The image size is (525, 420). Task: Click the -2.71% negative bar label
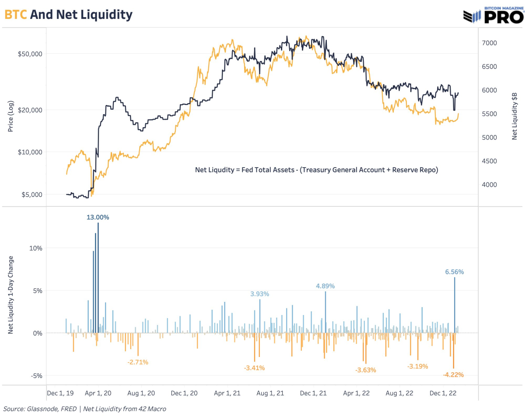point(138,362)
